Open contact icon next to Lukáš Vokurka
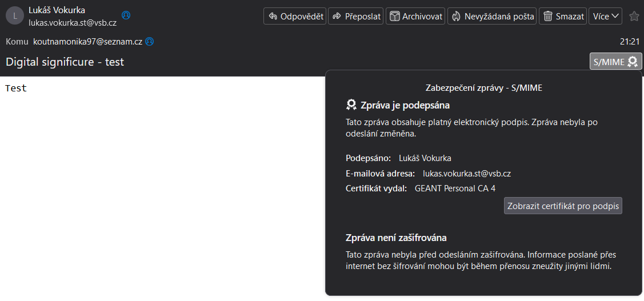This screenshot has width=644, height=301. [126, 15]
